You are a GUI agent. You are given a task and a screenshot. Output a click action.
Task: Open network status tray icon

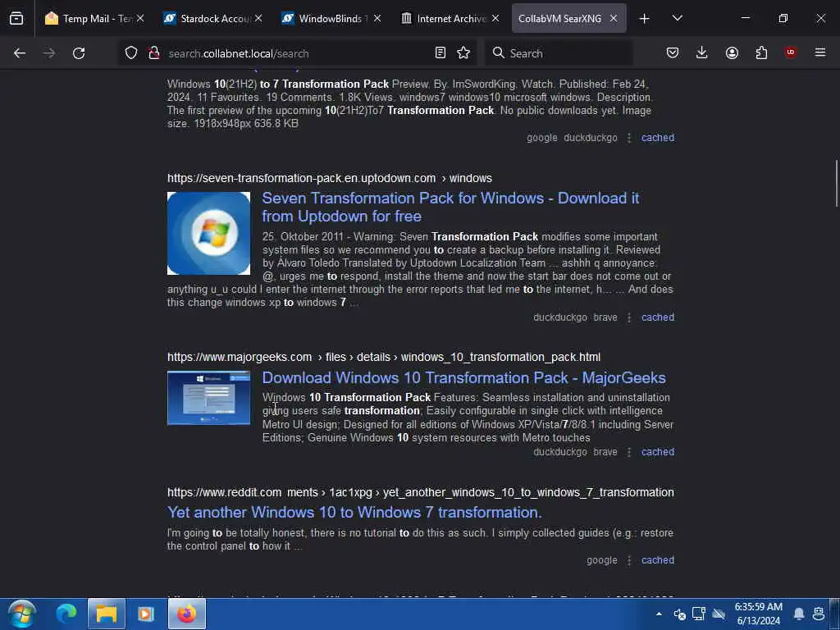point(699,614)
